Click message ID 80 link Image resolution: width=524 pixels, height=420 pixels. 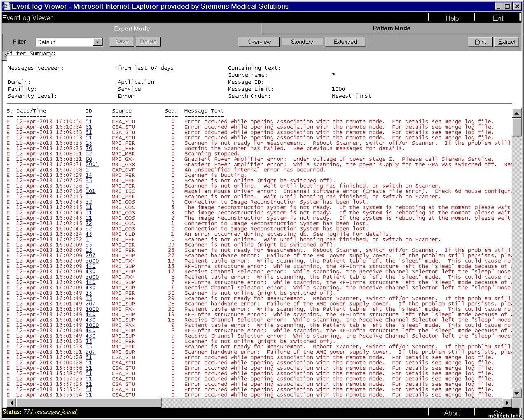coord(89,159)
